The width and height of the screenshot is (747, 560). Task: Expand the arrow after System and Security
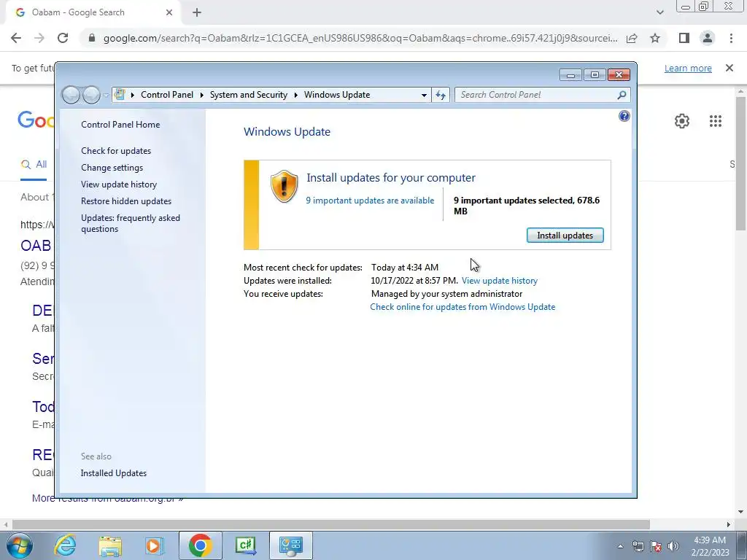coord(296,96)
